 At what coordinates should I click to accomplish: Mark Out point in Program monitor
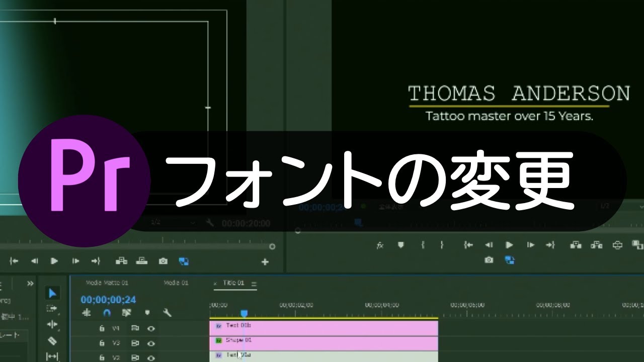pyautogui.click(x=442, y=245)
